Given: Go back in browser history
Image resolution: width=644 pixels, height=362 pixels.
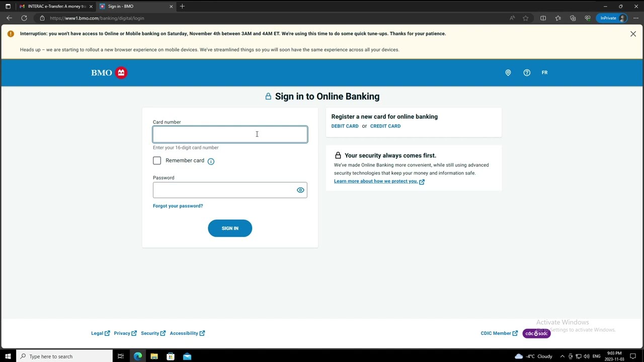Looking at the screenshot, I should coord(9,18).
